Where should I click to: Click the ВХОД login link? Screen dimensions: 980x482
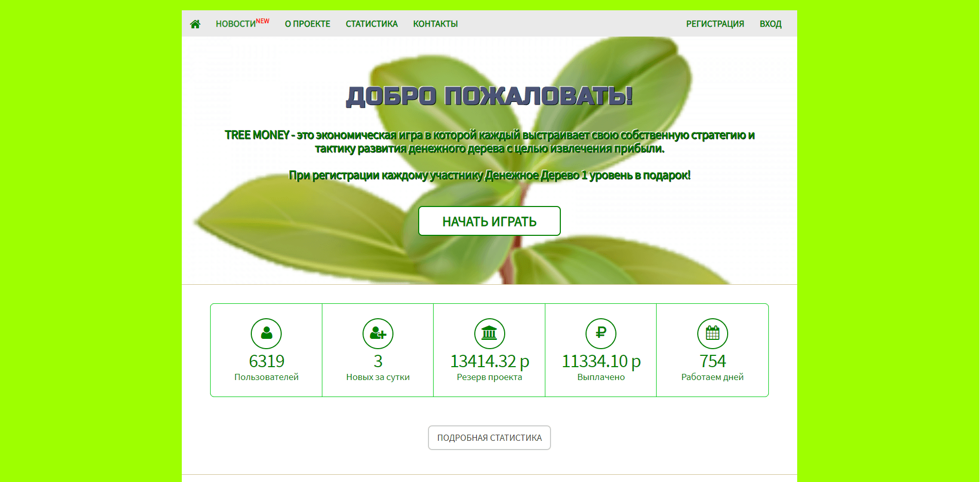click(x=770, y=24)
